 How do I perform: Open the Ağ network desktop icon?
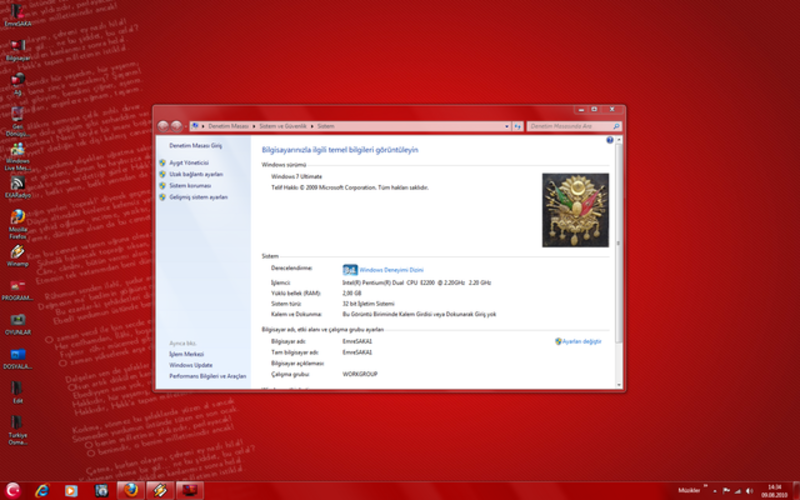coord(17,84)
